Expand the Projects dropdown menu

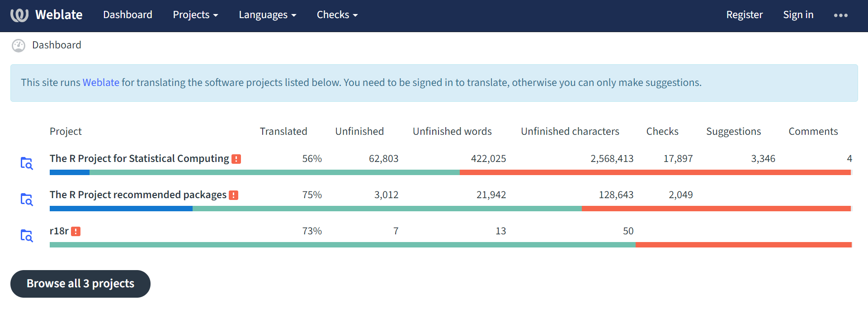click(195, 15)
